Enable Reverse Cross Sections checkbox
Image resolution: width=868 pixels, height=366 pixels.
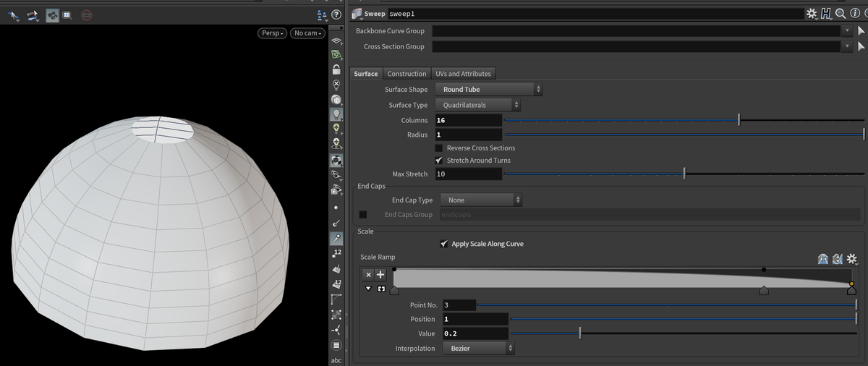point(439,148)
